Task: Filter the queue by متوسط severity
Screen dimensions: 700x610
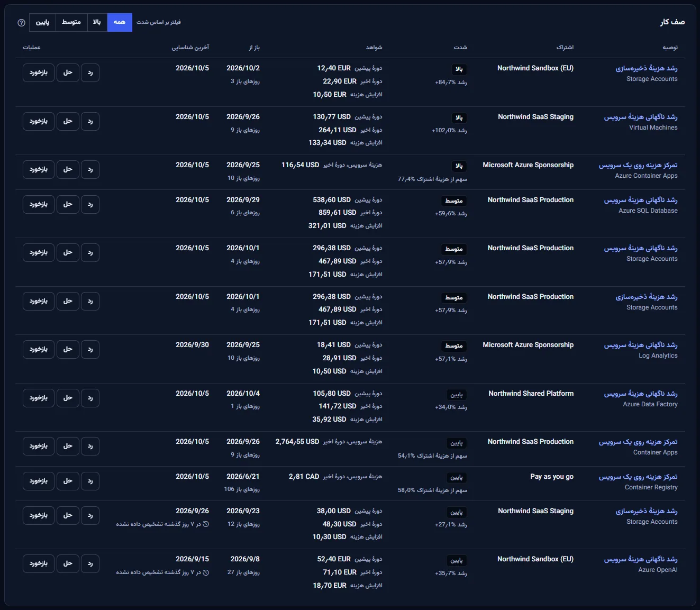Action: (x=71, y=22)
